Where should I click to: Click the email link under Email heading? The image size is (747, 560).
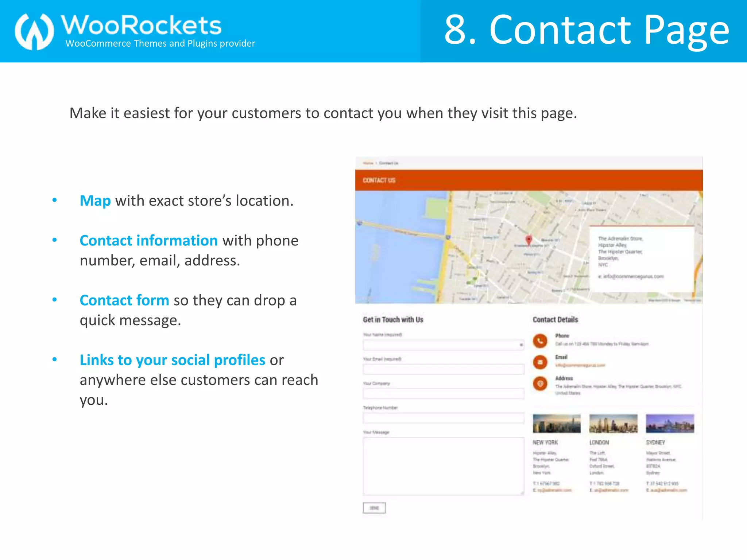coord(580,365)
